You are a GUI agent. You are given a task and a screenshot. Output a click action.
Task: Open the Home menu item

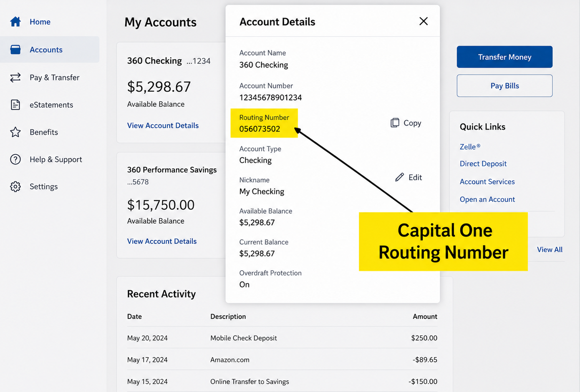point(40,22)
